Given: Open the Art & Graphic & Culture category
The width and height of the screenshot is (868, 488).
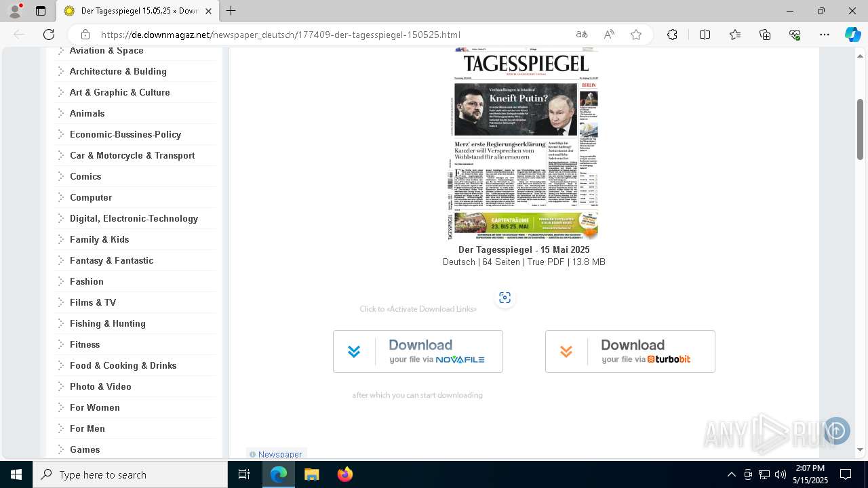Looking at the screenshot, I should click(120, 92).
